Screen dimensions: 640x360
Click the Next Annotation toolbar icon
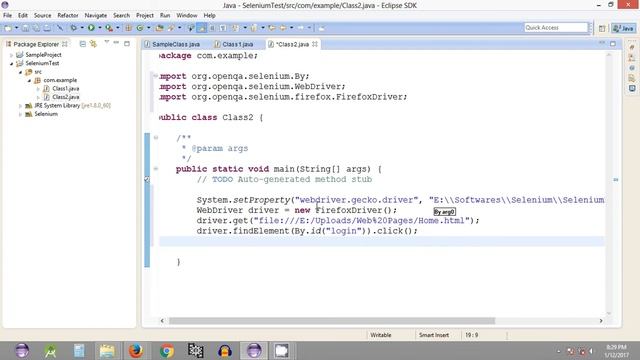pyautogui.click(x=235, y=28)
